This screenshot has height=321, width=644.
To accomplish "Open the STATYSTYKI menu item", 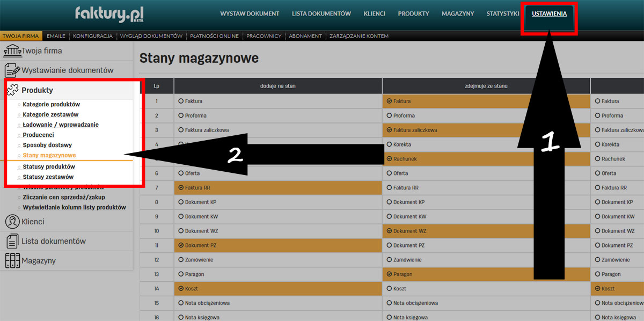I will pyautogui.click(x=502, y=13).
